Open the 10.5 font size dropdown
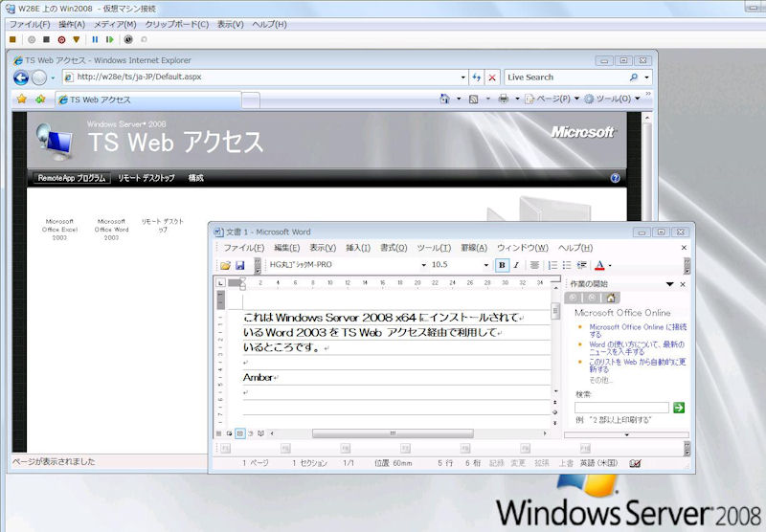Screen dimensions: 766x532 click(x=486, y=265)
